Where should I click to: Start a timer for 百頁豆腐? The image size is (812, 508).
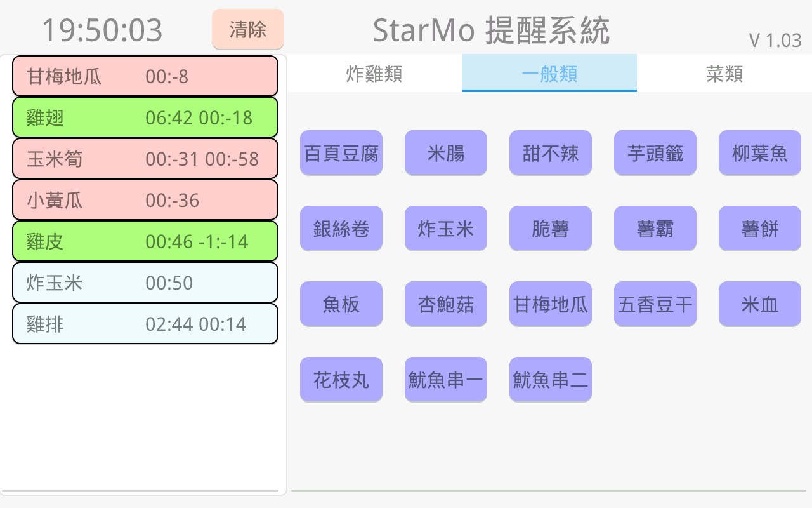tap(341, 152)
